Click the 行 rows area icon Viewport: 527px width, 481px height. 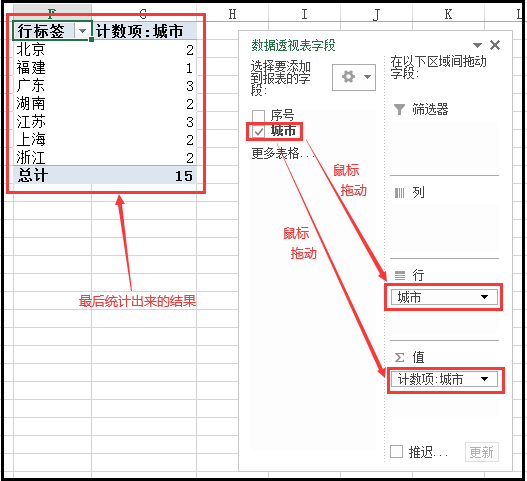tap(400, 276)
